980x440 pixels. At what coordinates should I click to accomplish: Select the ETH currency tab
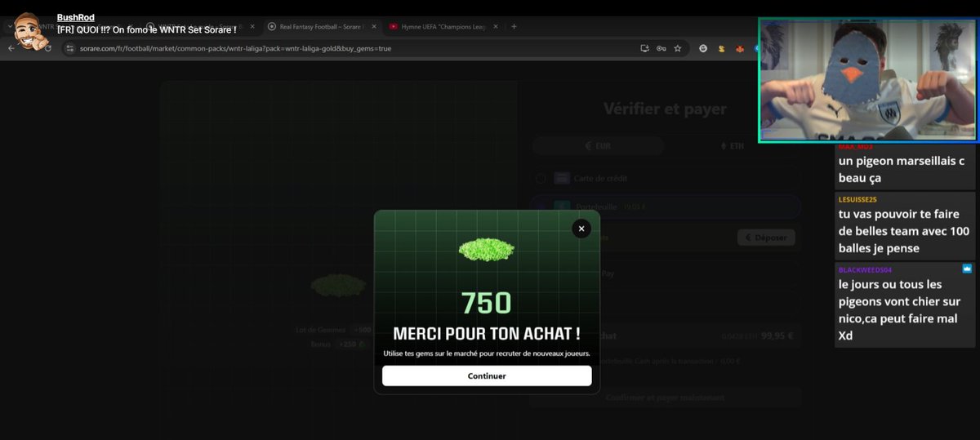pos(732,146)
